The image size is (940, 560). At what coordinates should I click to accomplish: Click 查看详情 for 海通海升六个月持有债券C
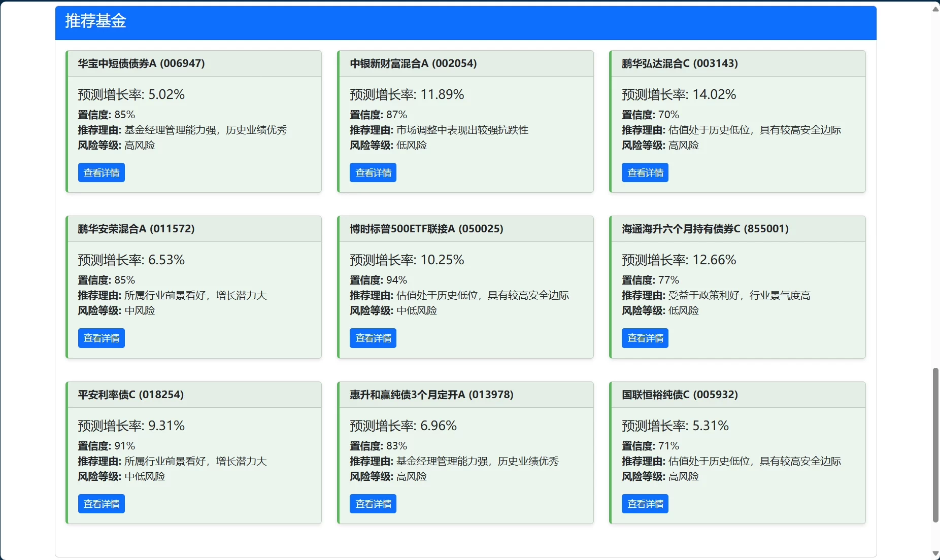[x=645, y=338]
